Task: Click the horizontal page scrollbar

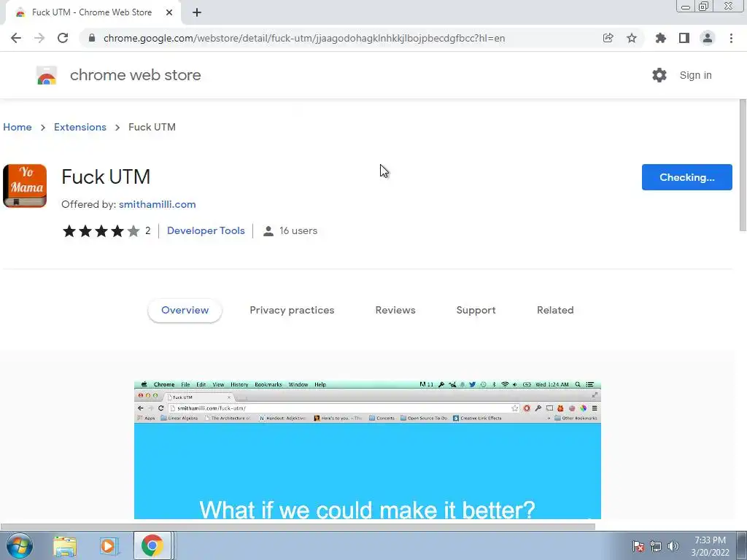Action: 298,526
